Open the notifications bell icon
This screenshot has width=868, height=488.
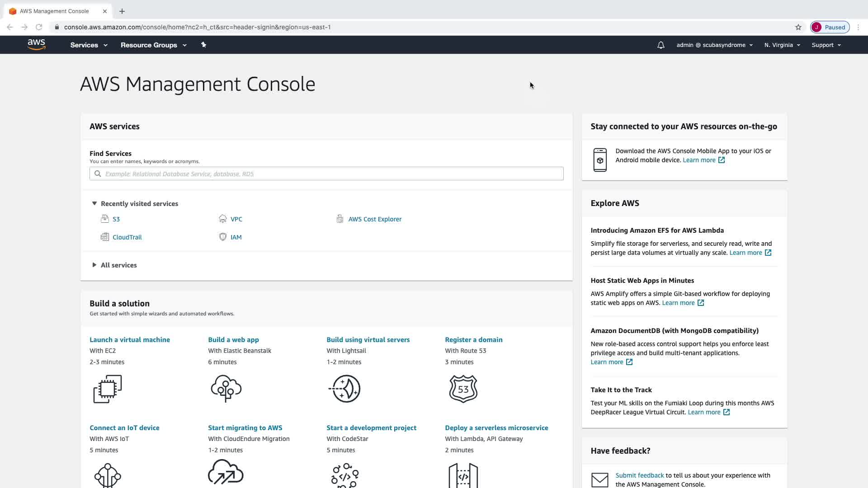[660, 45]
